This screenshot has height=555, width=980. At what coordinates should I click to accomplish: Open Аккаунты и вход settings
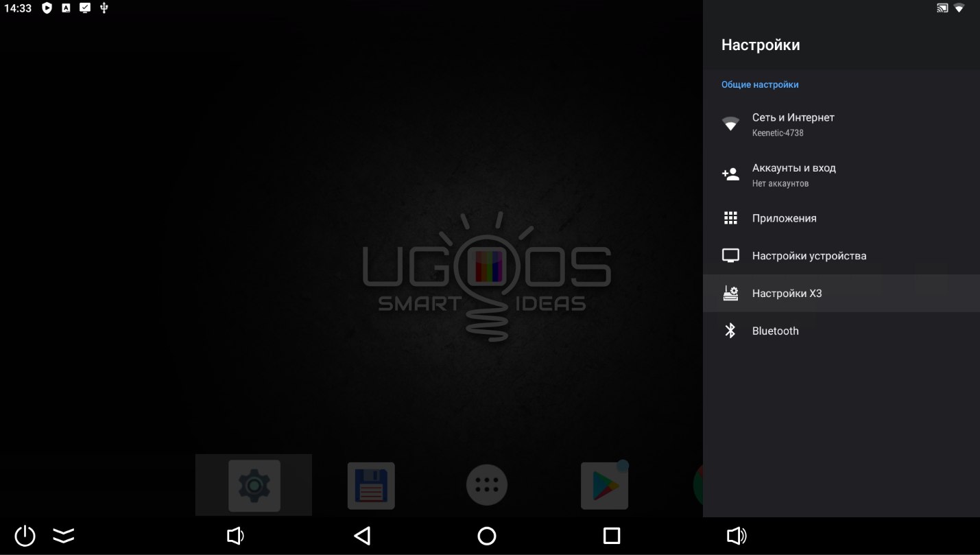pyautogui.click(x=841, y=175)
